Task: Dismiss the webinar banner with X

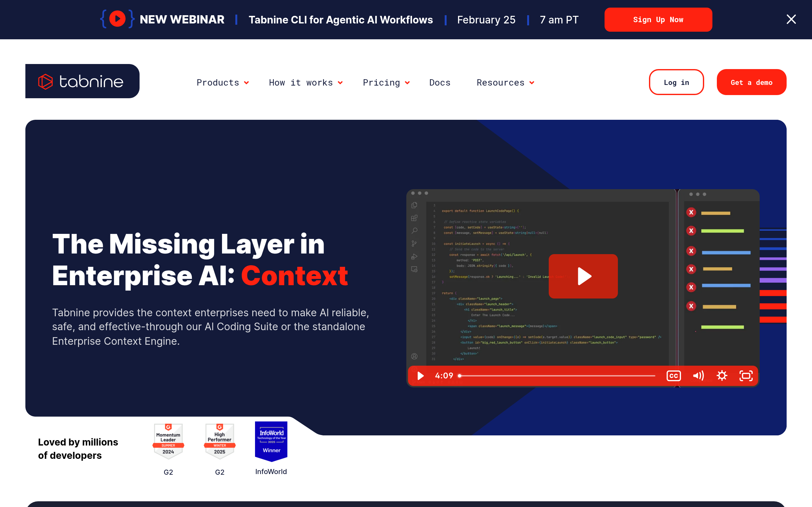Action: coord(791,19)
